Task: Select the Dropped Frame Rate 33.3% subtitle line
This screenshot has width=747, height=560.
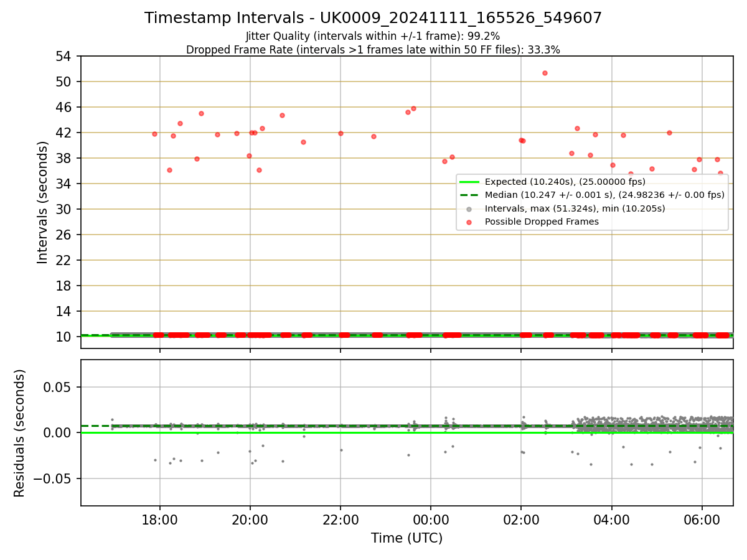Action: click(373, 50)
